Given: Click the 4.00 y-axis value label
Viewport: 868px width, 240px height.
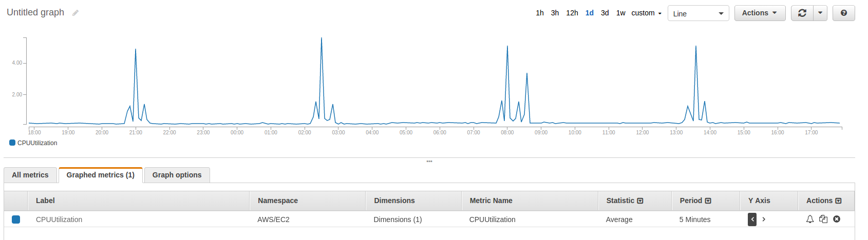Looking at the screenshot, I should [x=17, y=63].
